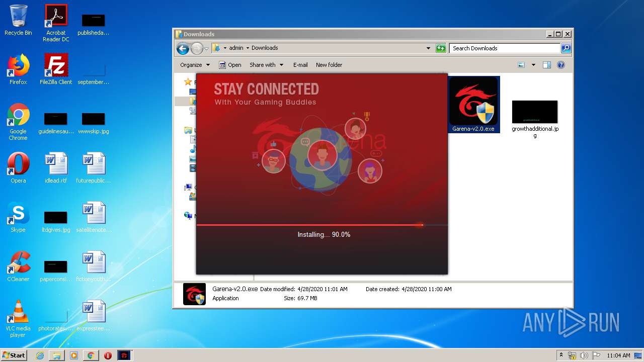Open the view options dropdown arrow
Image resolution: width=644 pixels, height=362 pixels.
coord(533,65)
